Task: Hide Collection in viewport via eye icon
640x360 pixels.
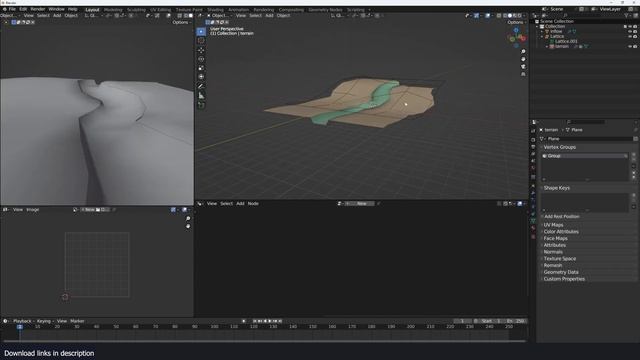Action: (x=630, y=27)
